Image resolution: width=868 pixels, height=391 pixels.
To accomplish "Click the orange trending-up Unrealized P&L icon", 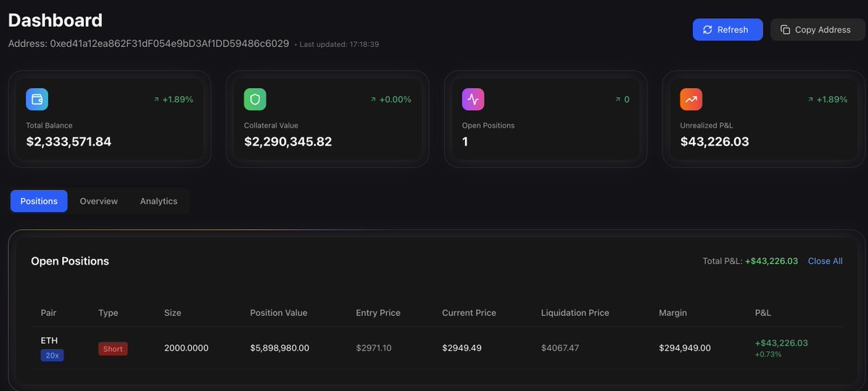I will pos(691,100).
